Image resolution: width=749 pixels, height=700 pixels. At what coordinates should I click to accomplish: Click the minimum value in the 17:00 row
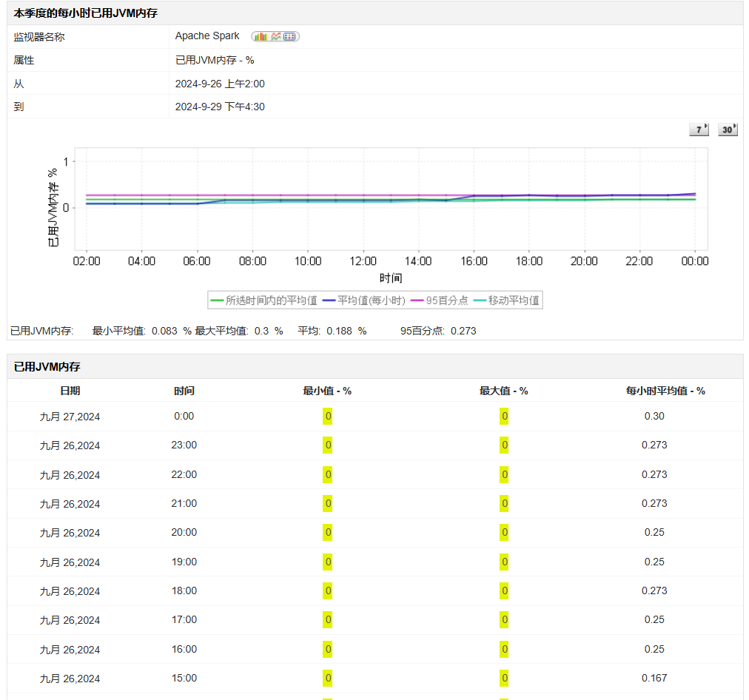click(x=328, y=620)
